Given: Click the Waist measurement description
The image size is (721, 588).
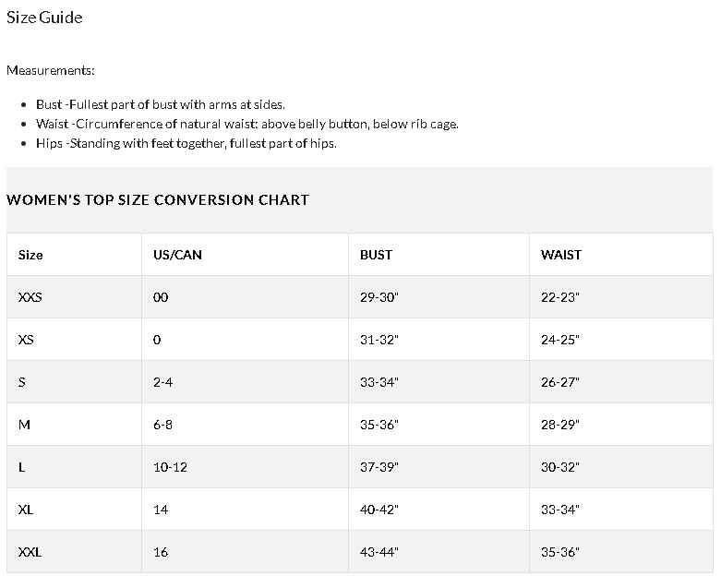Looking at the screenshot, I should [x=246, y=124].
